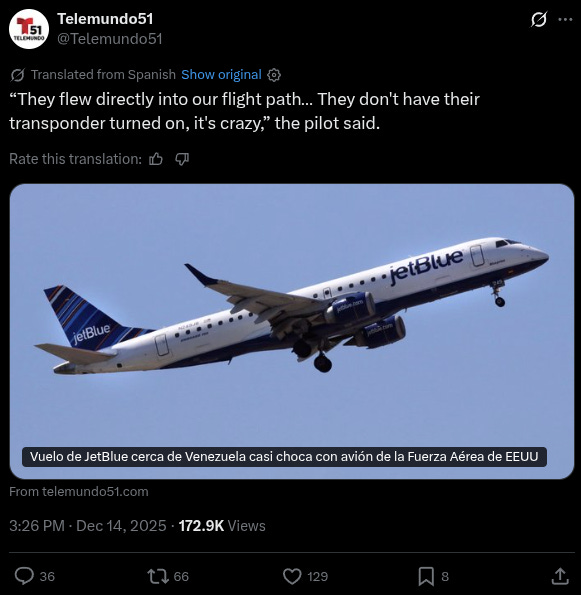Click the Telemundo51 display name
The width and height of the screenshot is (581, 595).
tap(105, 19)
